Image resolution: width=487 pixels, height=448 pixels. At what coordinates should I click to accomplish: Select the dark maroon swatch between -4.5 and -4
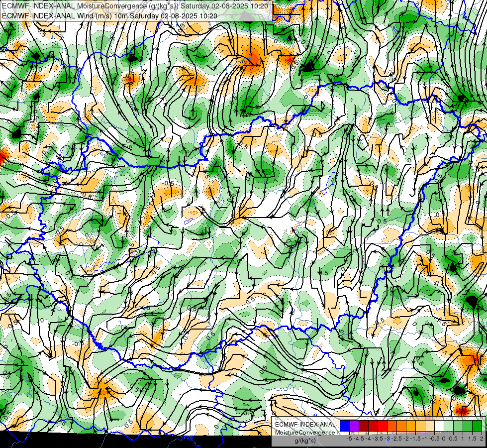click(364, 426)
